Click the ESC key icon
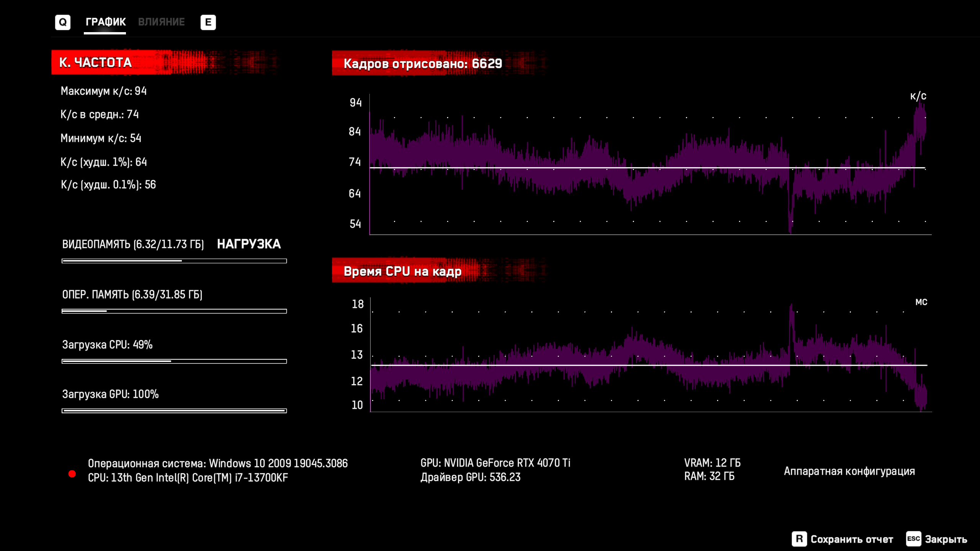980x551 pixels. (x=913, y=539)
